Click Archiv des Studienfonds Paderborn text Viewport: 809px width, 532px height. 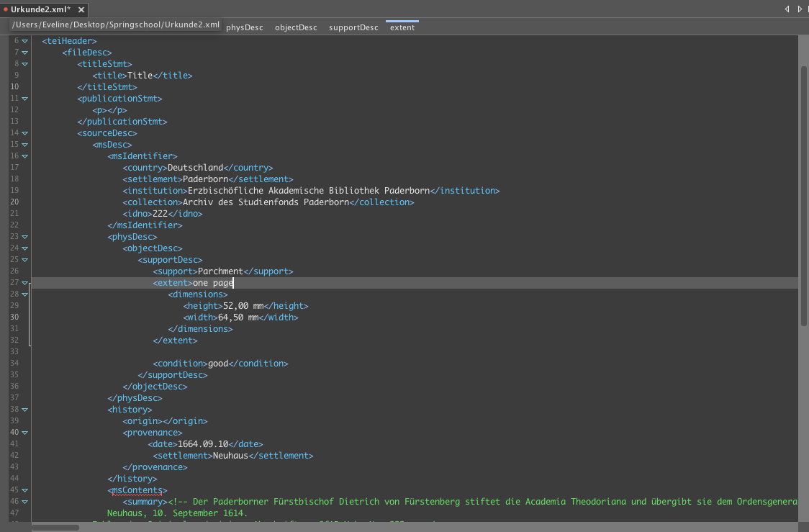click(266, 202)
